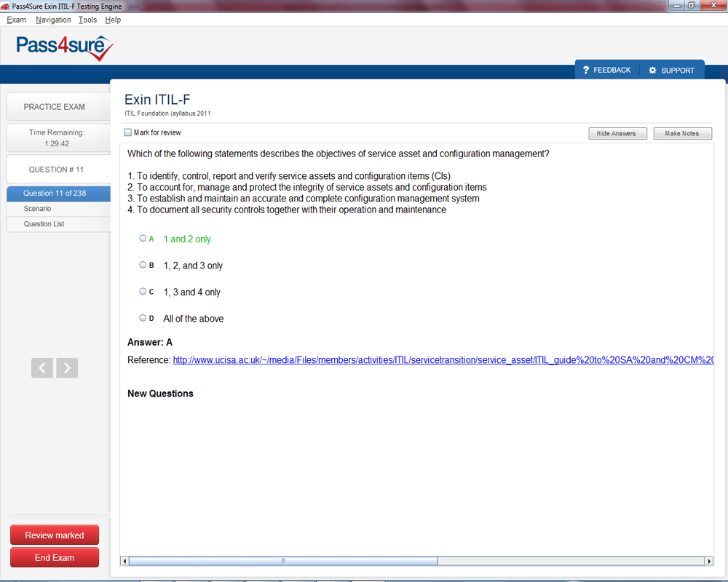Viewport: 728px width, 582px height.
Task: Go to the next question arrow
Action: point(67,368)
